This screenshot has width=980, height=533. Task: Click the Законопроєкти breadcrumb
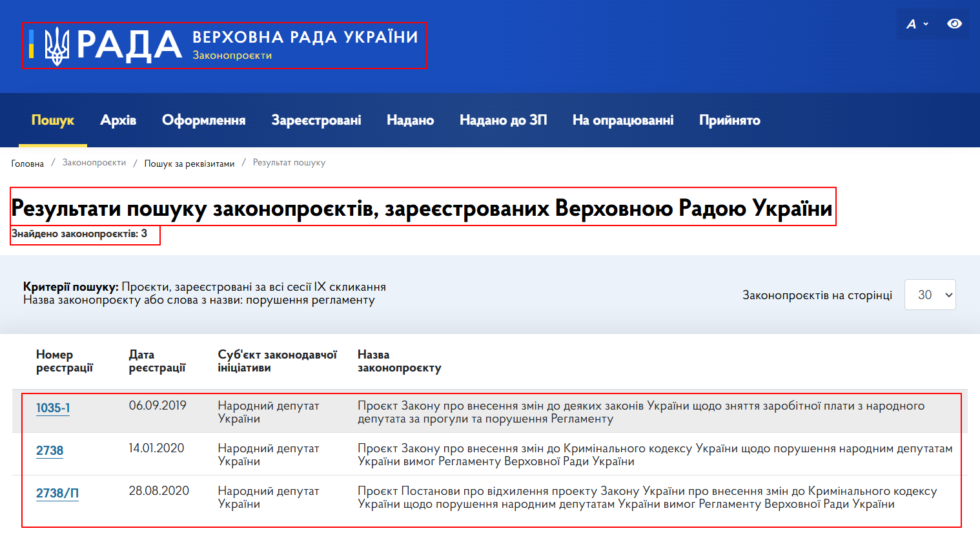point(94,163)
